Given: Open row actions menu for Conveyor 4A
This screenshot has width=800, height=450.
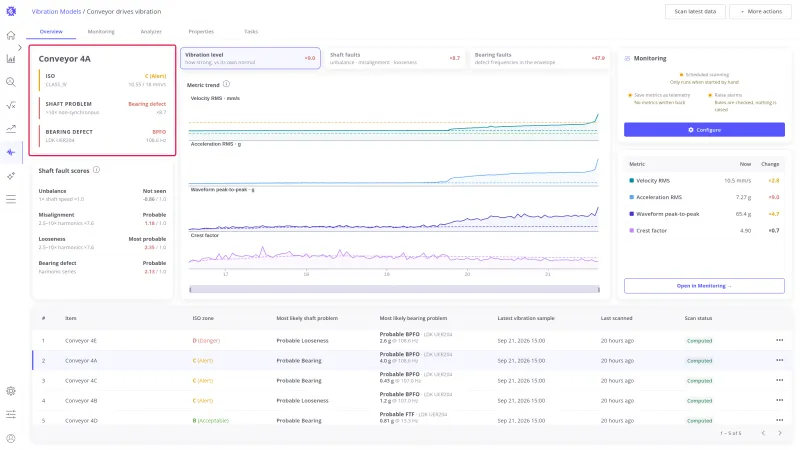Looking at the screenshot, I should click(780, 360).
